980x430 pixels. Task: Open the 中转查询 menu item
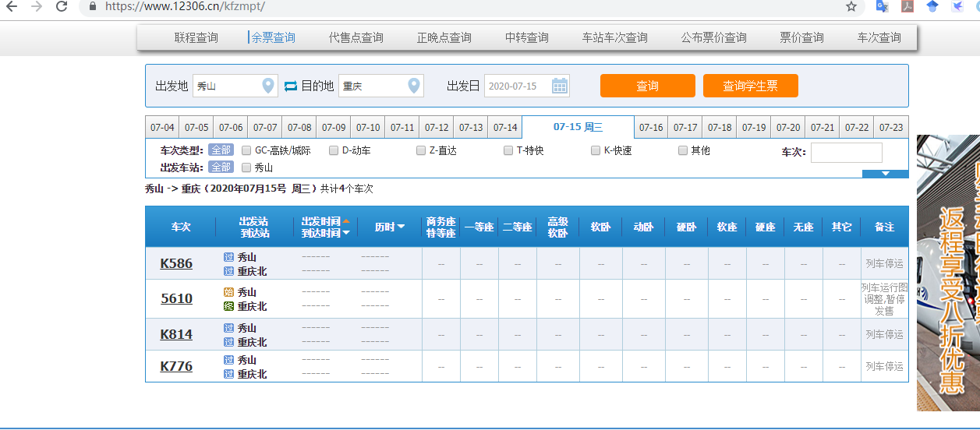click(527, 37)
